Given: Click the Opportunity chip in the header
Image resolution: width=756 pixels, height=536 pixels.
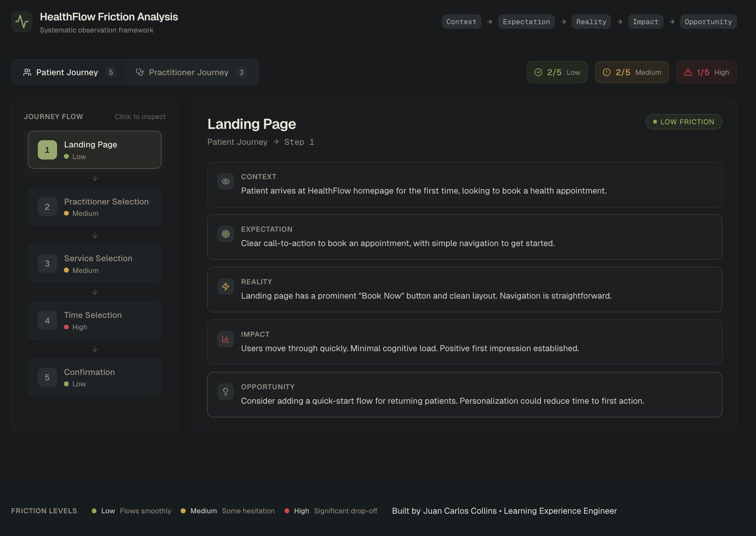Looking at the screenshot, I should (x=708, y=22).
